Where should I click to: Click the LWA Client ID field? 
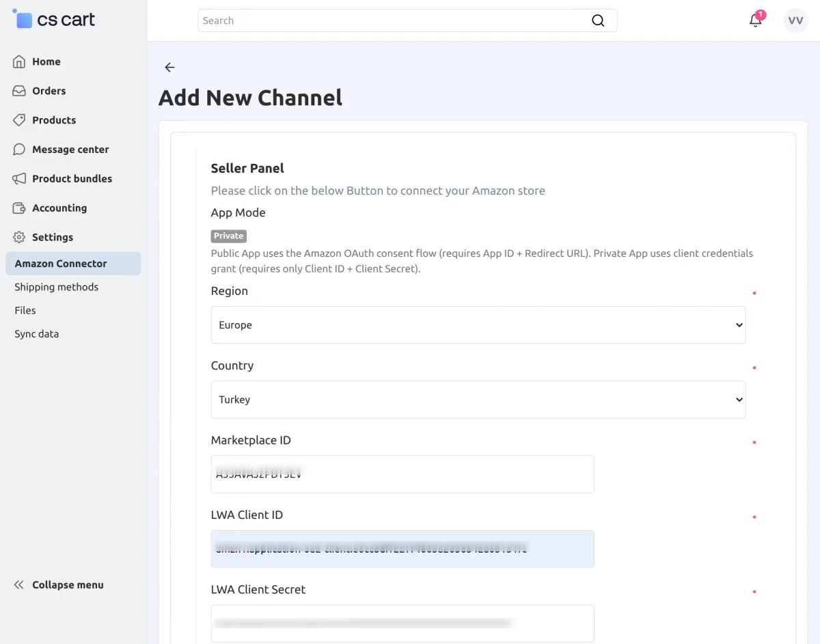pyautogui.click(x=402, y=549)
